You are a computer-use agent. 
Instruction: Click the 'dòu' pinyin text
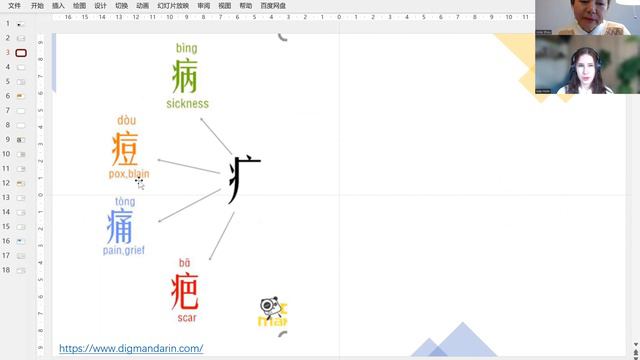coord(127,120)
